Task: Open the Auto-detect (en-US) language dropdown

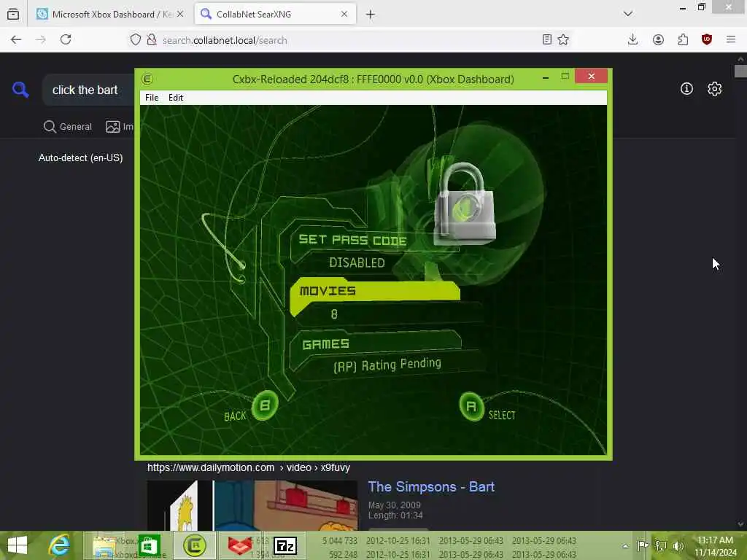Action: coord(80,157)
